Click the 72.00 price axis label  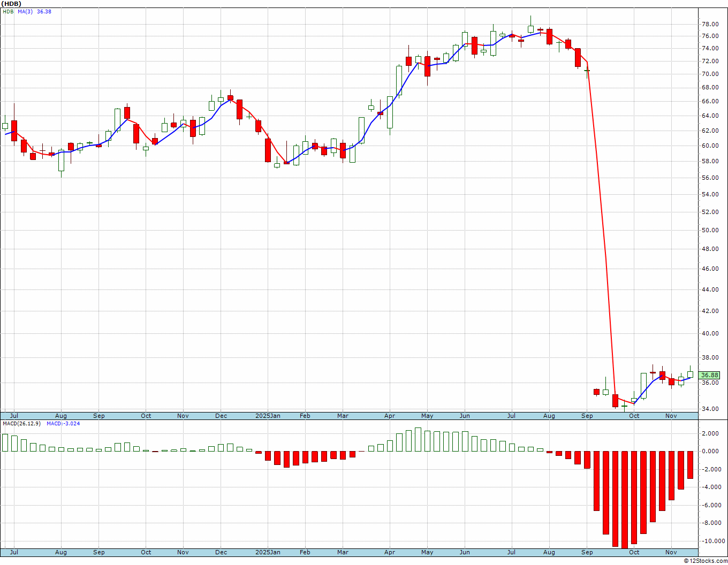pos(710,60)
